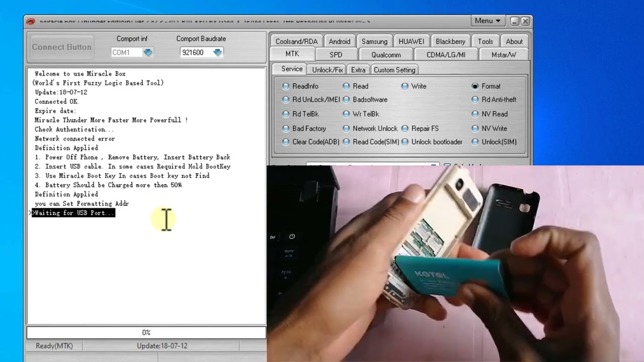Click the 0% progress bar
The image size is (644, 362).
pyautogui.click(x=146, y=332)
